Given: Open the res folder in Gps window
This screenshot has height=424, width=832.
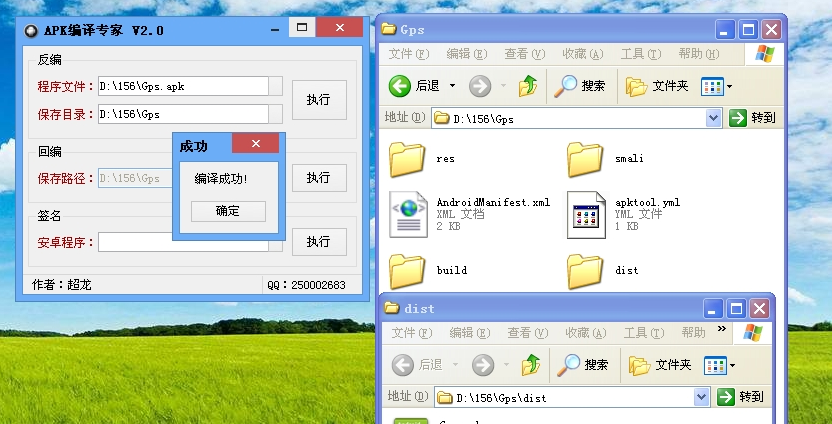Looking at the screenshot, I should (x=408, y=158).
